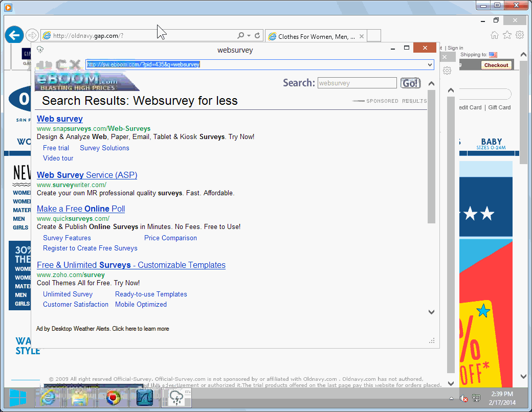Viewport: 532px width, 412px height.
Task: Launch Chrome from the taskbar
Action: [x=113, y=397]
